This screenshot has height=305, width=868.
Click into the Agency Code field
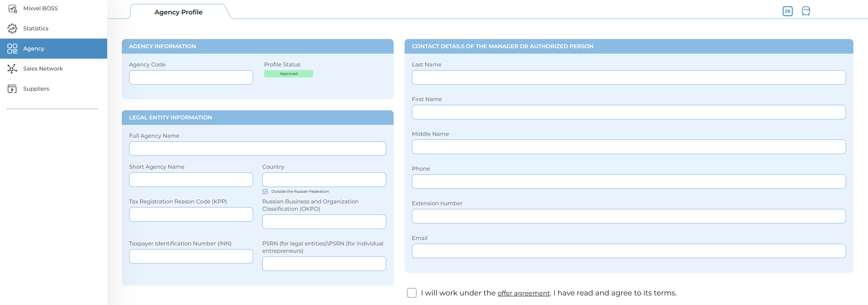191,78
